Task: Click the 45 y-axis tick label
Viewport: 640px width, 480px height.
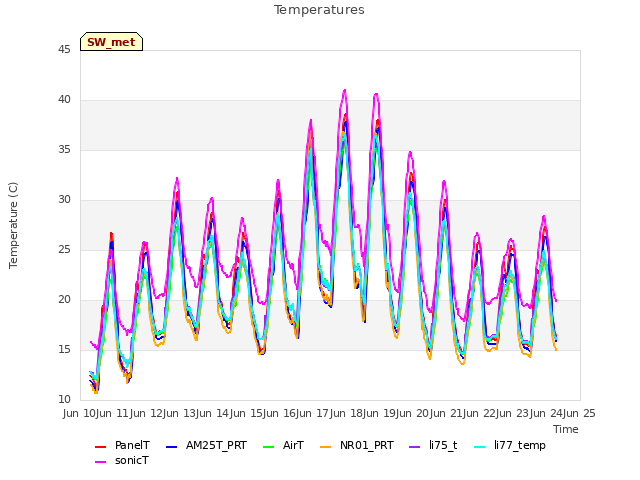Action: coord(64,50)
